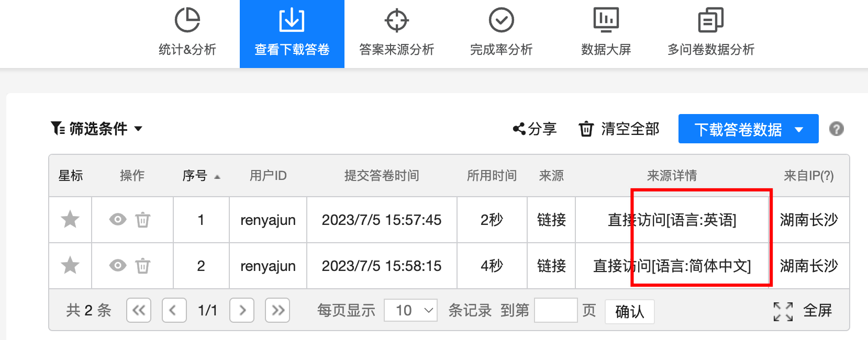Click the 操作 column header
This screenshot has height=340, width=868.
click(x=132, y=176)
